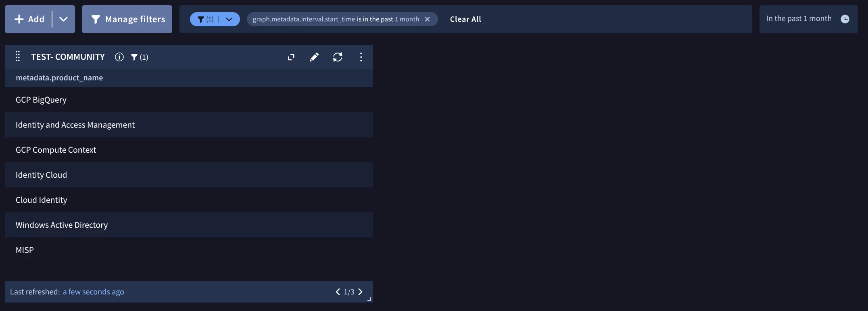Select the MISP row
This screenshot has height=311, width=868.
point(189,250)
